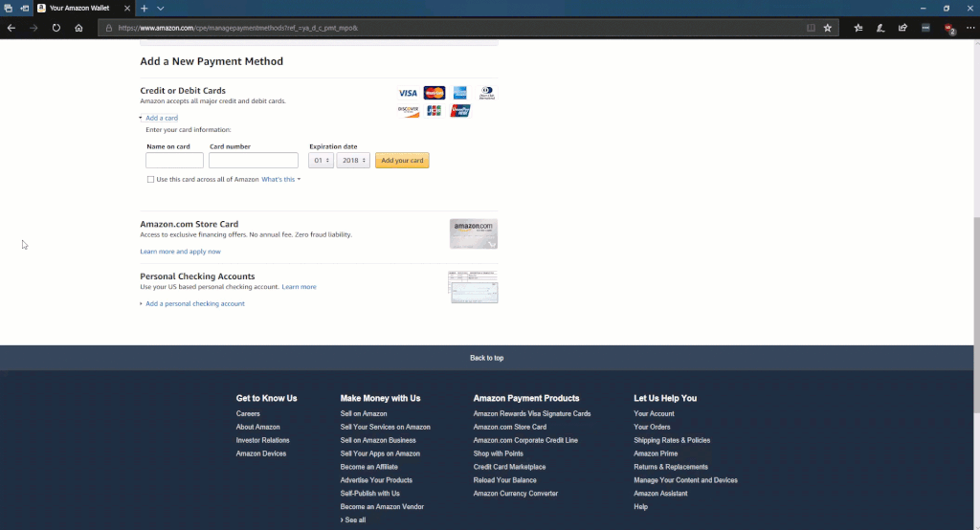Open reading view icon in address bar
The height and width of the screenshot is (530, 980).
click(x=811, y=28)
